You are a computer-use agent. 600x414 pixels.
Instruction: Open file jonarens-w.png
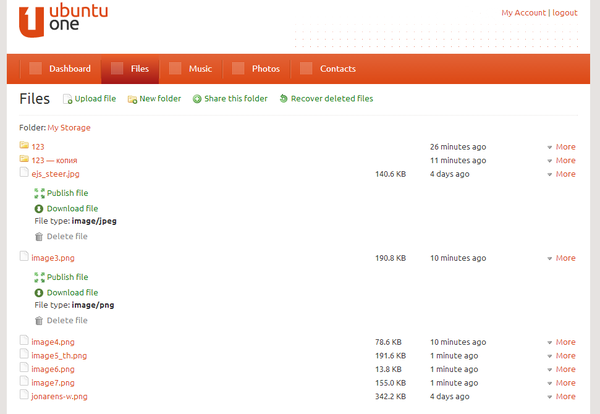coord(59,396)
